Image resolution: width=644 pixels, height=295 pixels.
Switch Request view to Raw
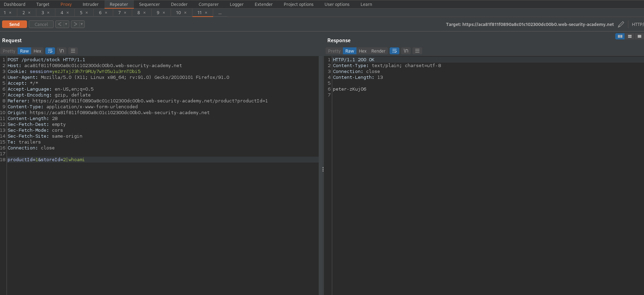24,51
